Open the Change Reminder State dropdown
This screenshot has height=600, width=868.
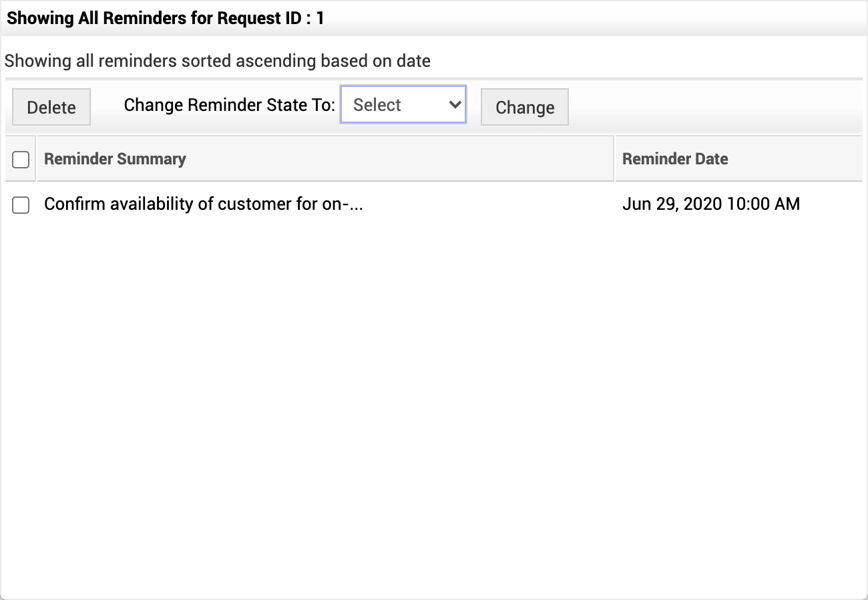tap(403, 105)
